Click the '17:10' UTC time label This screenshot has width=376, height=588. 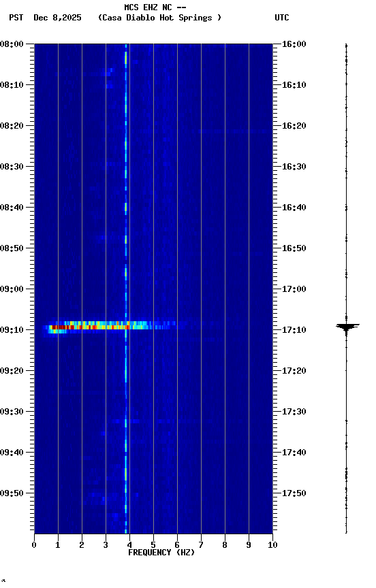pyautogui.click(x=294, y=330)
